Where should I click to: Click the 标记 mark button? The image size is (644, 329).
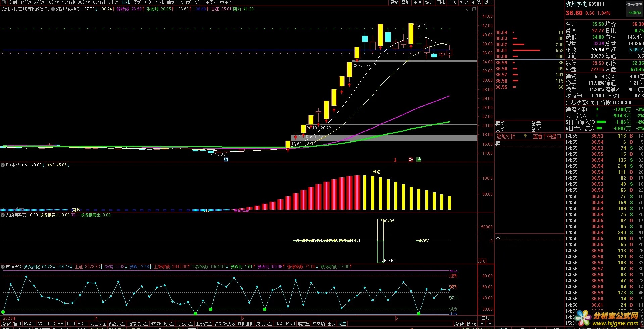tap(464, 2)
